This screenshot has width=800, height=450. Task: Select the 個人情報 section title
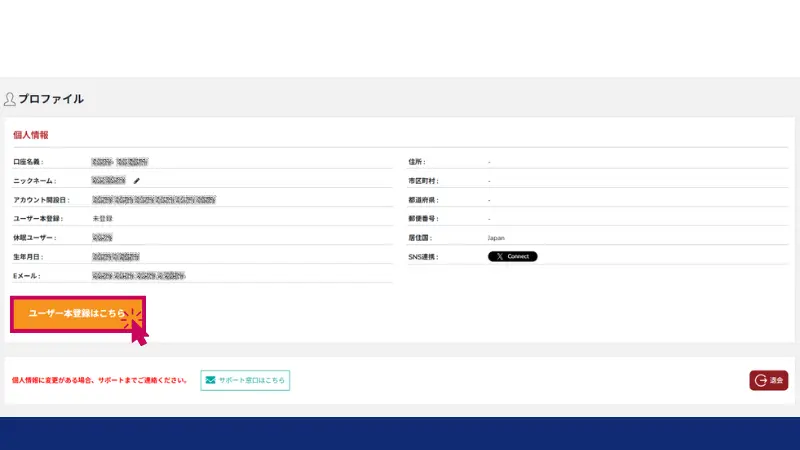coord(31,134)
